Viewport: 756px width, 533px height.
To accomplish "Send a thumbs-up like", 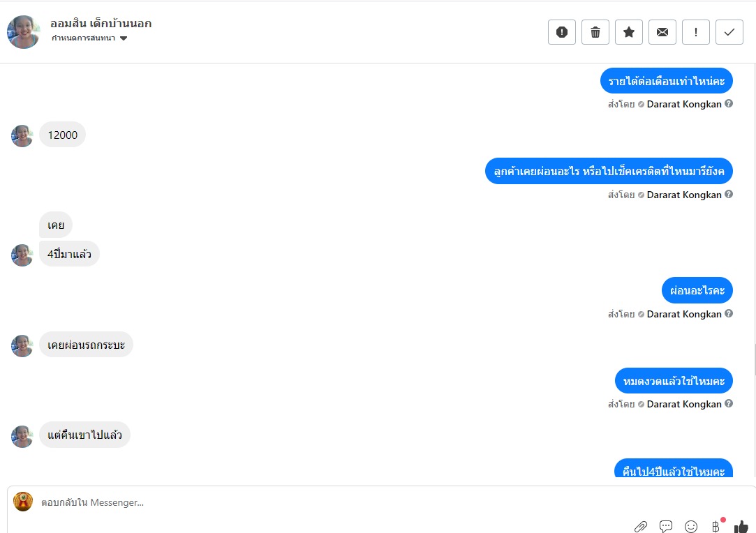I will pyautogui.click(x=741, y=527).
